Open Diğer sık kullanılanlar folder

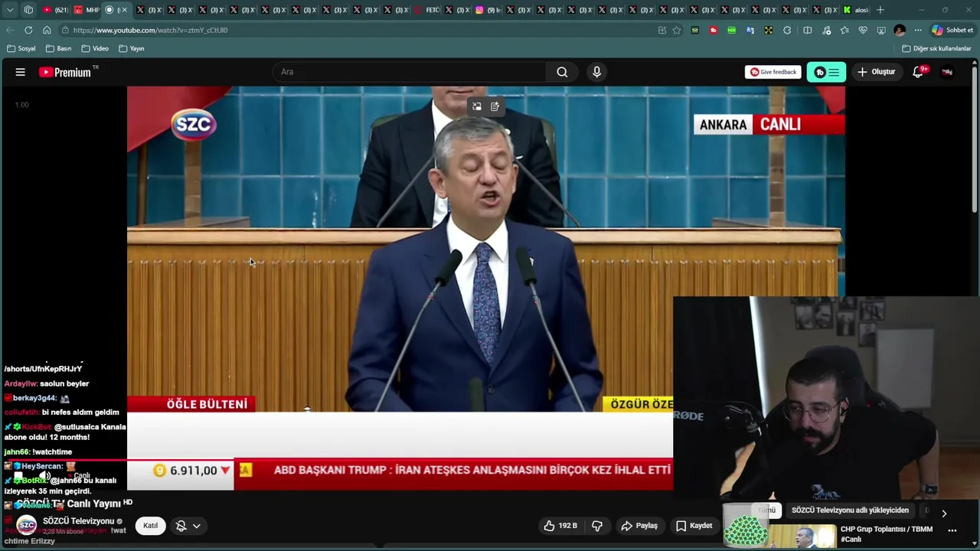[x=936, y=48]
